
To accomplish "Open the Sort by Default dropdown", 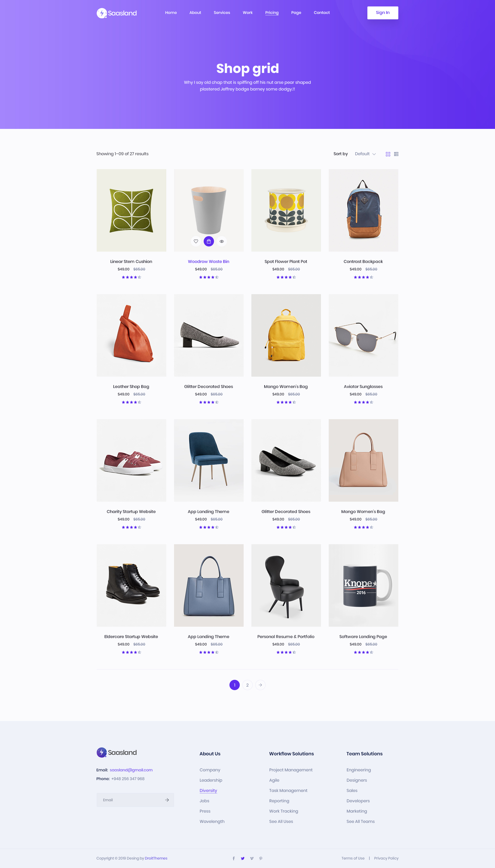I will point(365,154).
